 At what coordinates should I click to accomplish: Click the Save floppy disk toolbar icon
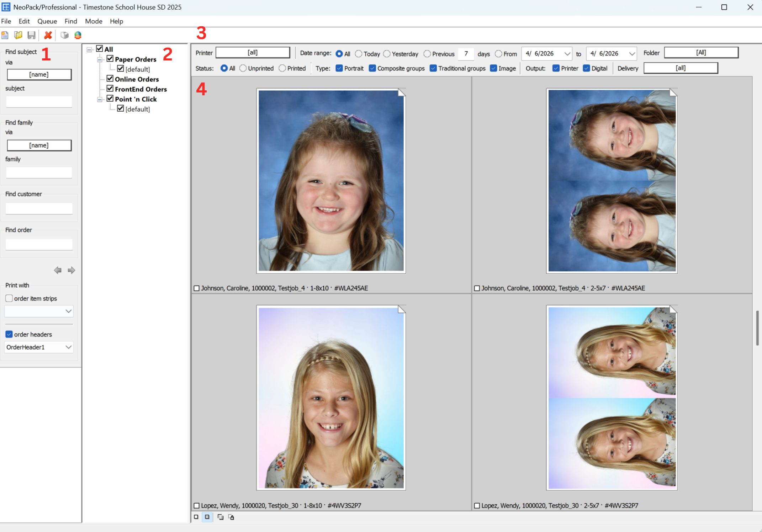32,35
